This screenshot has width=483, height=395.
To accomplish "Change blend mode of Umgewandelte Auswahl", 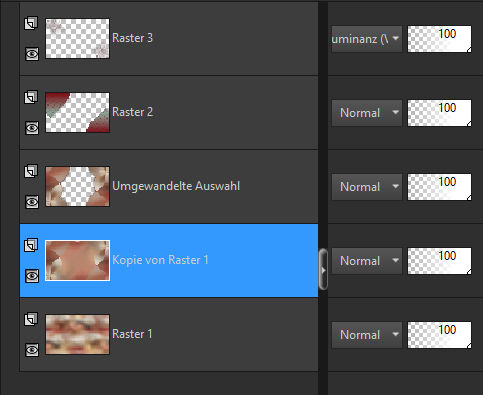I will tap(367, 187).
